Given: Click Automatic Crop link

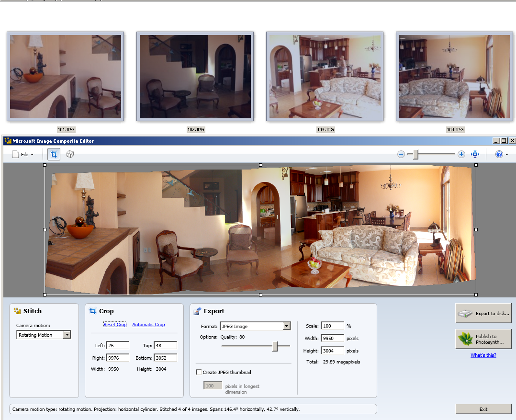Looking at the screenshot, I should coord(148,325).
